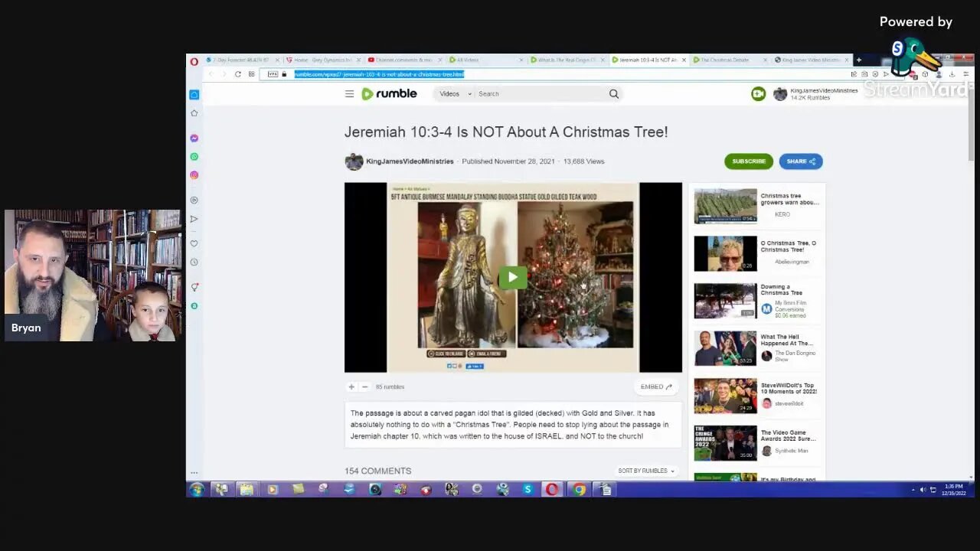This screenshot has width=980, height=551.
Task: Open the heart bookmarks icon in the sidebar
Action: click(x=194, y=243)
